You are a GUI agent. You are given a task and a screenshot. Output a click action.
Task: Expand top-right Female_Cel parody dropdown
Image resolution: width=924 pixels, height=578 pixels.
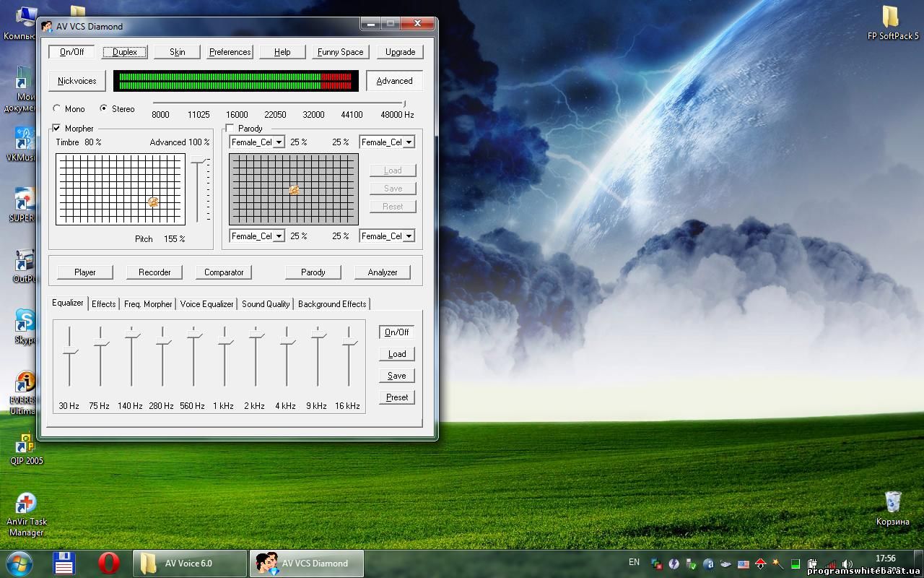pos(409,142)
